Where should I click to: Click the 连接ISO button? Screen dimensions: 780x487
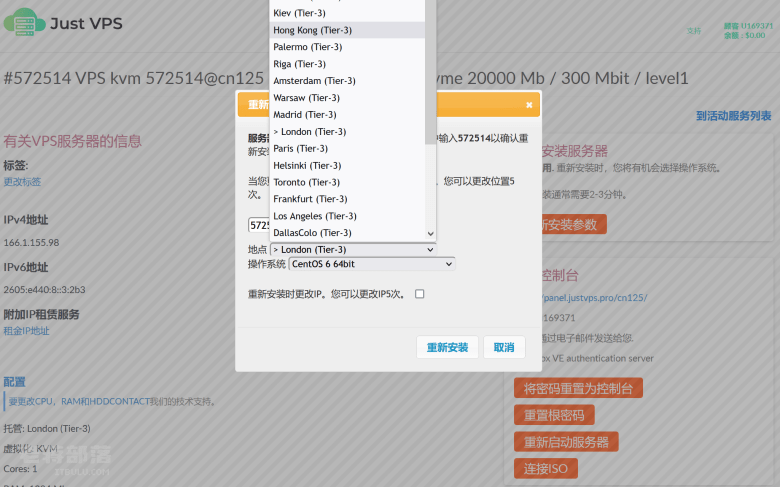click(x=546, y=469)
